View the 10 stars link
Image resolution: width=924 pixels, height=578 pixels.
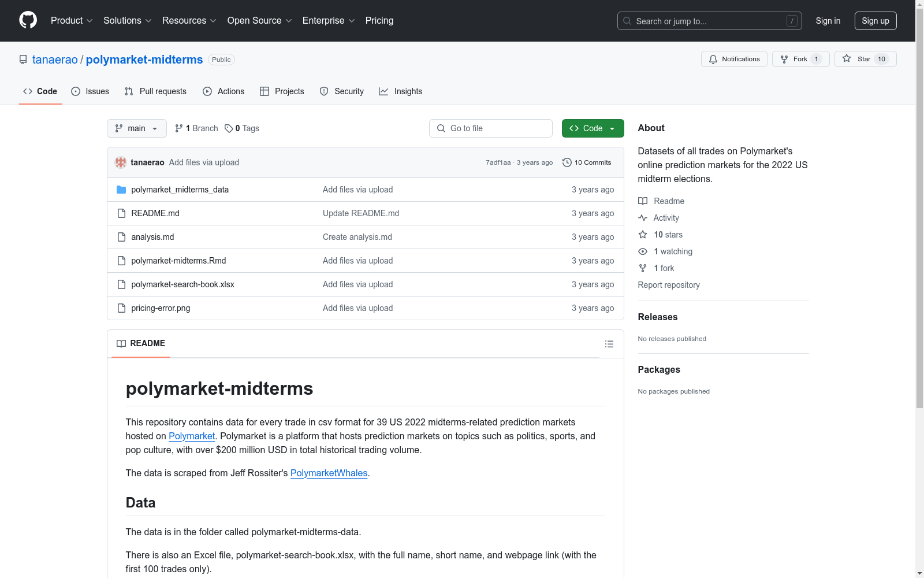tap(661, 235)
